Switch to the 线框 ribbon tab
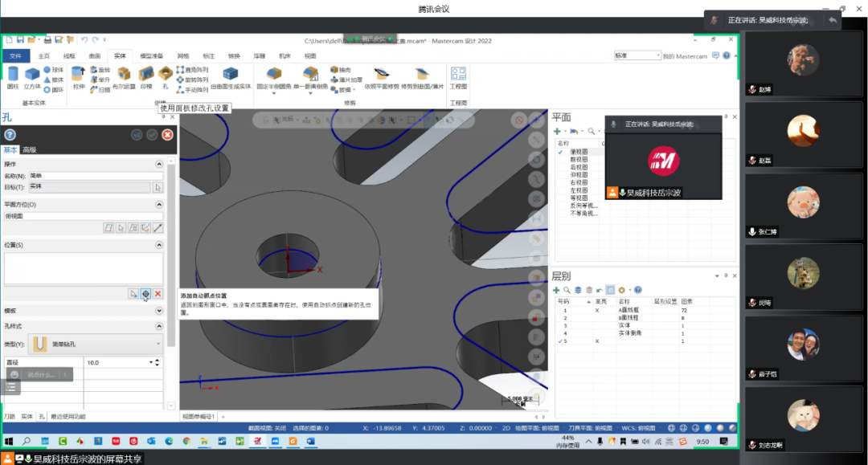 (x=69, y=56)
